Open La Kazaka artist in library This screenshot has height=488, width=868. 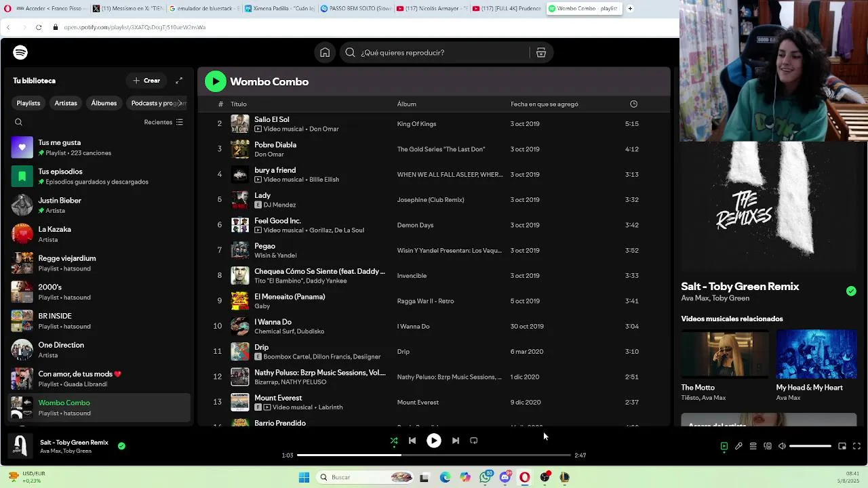[99, 235]
